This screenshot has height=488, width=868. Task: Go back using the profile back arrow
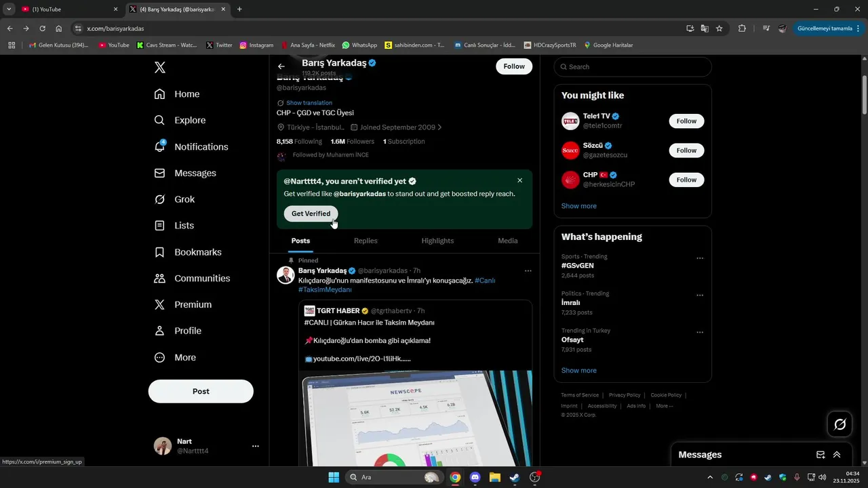pyautogui.click(x=281, y=66)
